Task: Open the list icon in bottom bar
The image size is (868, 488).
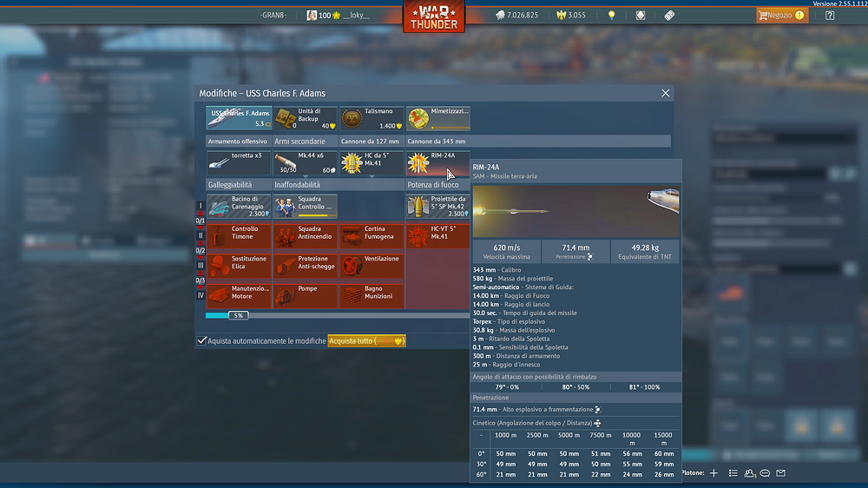Action: pyautogui.click(x=733, y=473)
